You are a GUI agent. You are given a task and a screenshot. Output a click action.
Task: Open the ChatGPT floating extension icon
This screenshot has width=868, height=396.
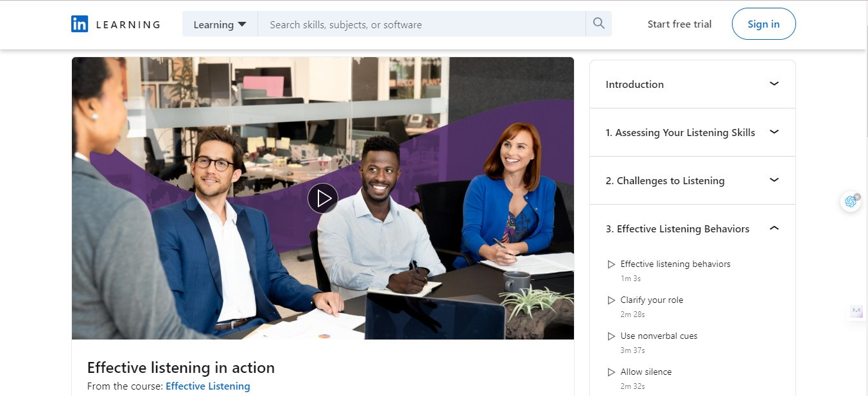(850, 202)
